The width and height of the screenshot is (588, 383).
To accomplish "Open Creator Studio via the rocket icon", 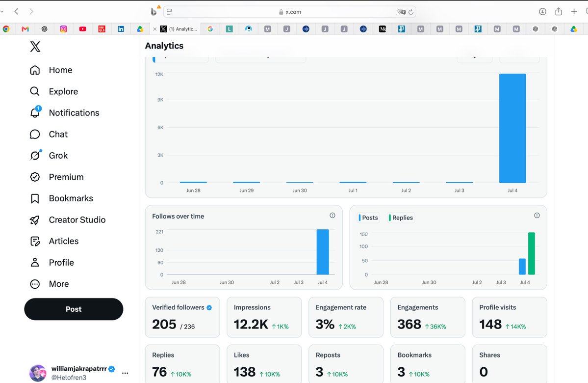I will pos(35,219).
